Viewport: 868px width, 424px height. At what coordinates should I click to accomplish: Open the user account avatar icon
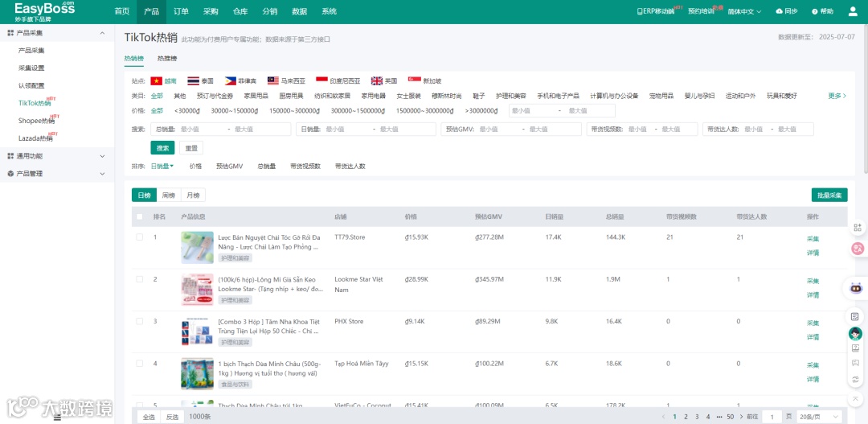(x=854, y=11)
